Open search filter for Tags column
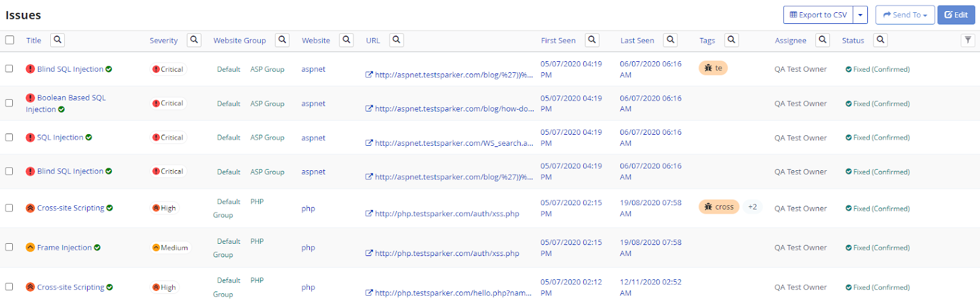 [x=731, y=40]
